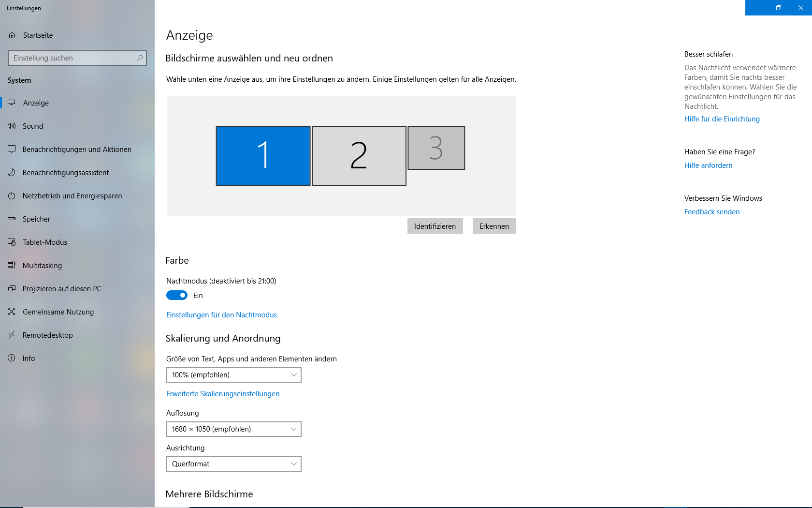Go to Speicher settings page
Viewport: 812px width, 508px height.
(36, 219)
